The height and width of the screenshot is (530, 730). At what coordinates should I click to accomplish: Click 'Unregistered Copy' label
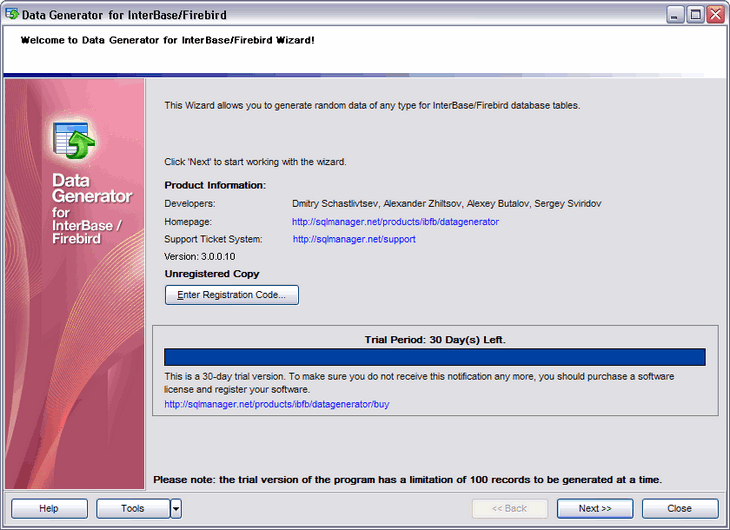point(212,274)
